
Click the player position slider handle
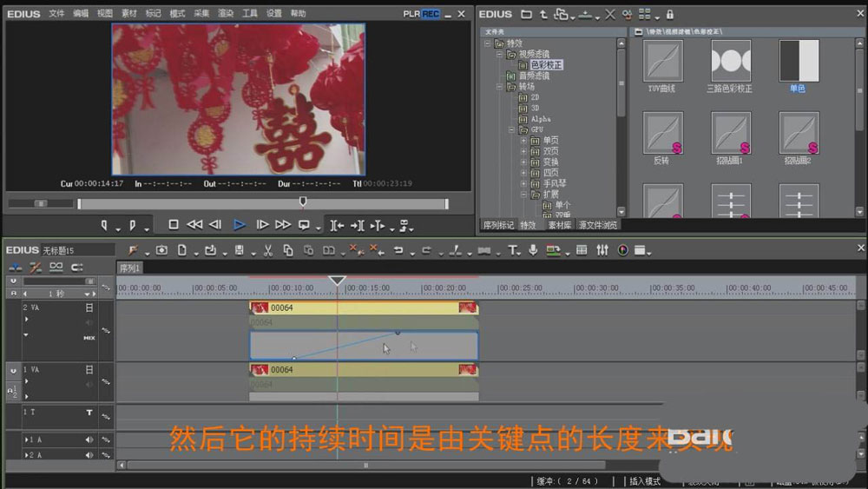click(x=303, y=202)
